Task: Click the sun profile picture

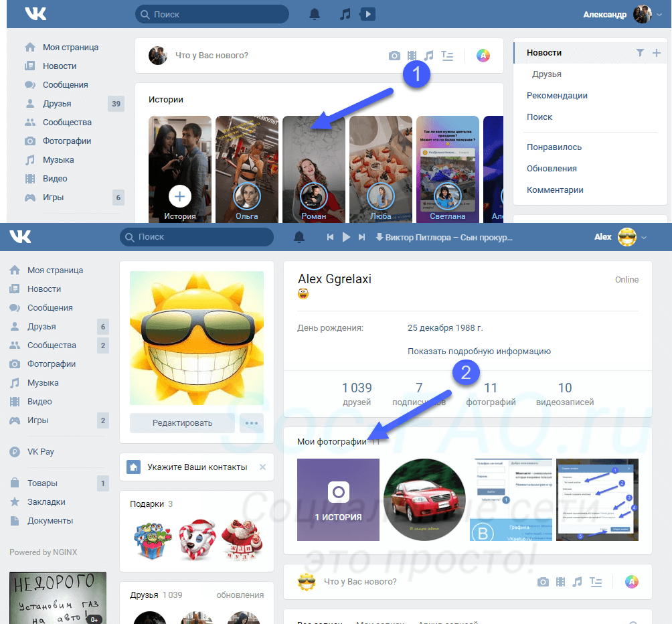Action: (x=197, y=338)
